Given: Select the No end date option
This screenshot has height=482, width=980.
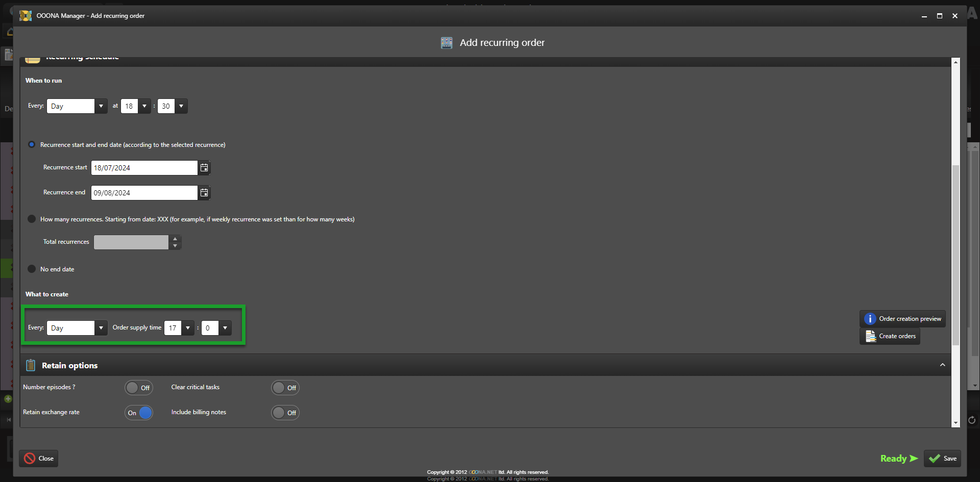Looking at the screenshot, I should click(x=32, y=269).
